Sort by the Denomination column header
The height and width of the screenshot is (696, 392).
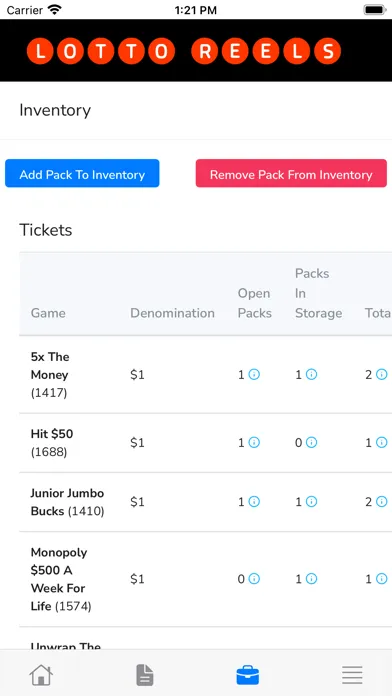[x=172, y=313]
